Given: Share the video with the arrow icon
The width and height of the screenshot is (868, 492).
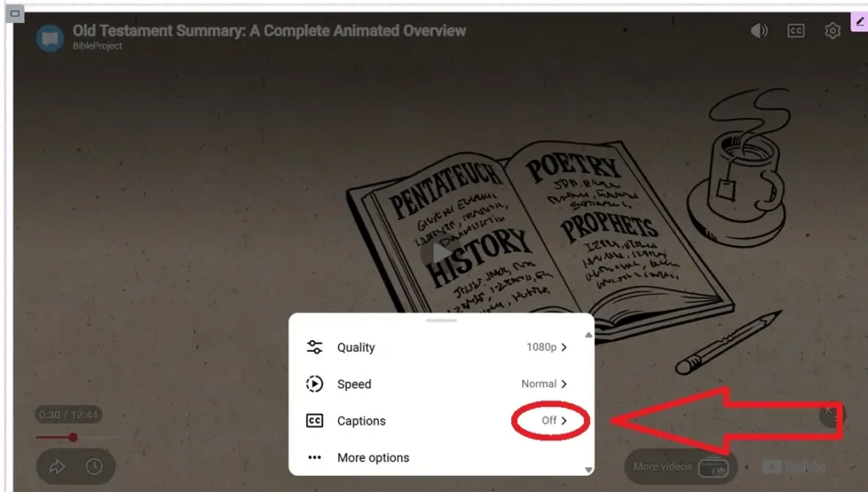Looking at the screenshot, I should pyautogui.click(x=57, y=467).
